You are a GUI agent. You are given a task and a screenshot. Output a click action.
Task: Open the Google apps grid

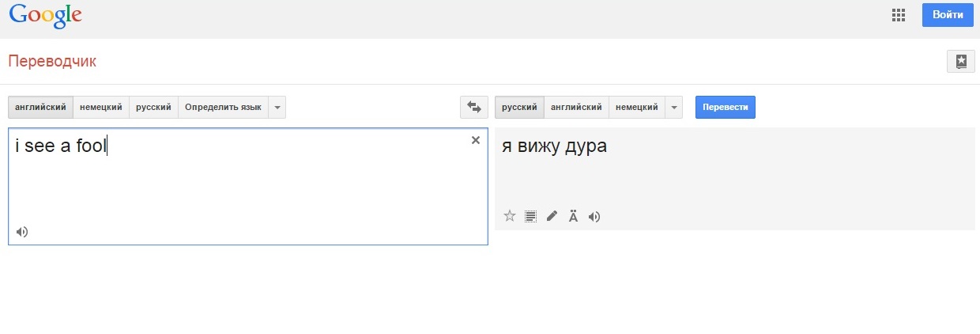[x=898, y=15]
